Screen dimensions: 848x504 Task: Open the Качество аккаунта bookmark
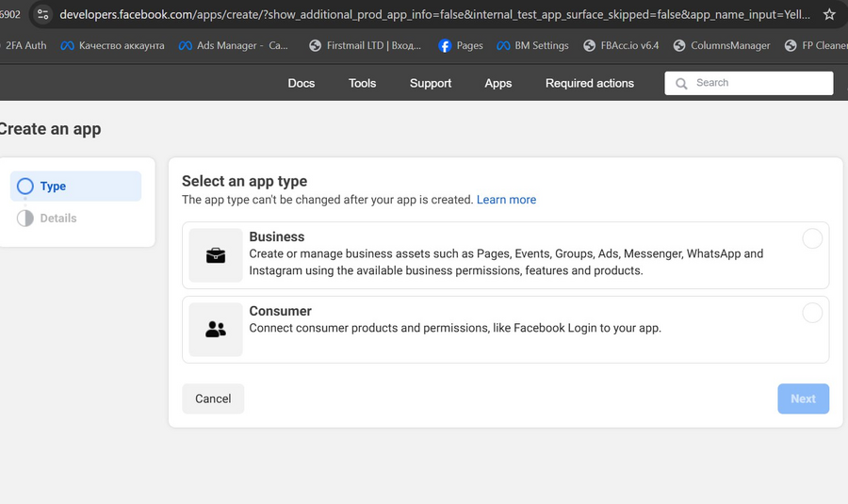[112, 46]
